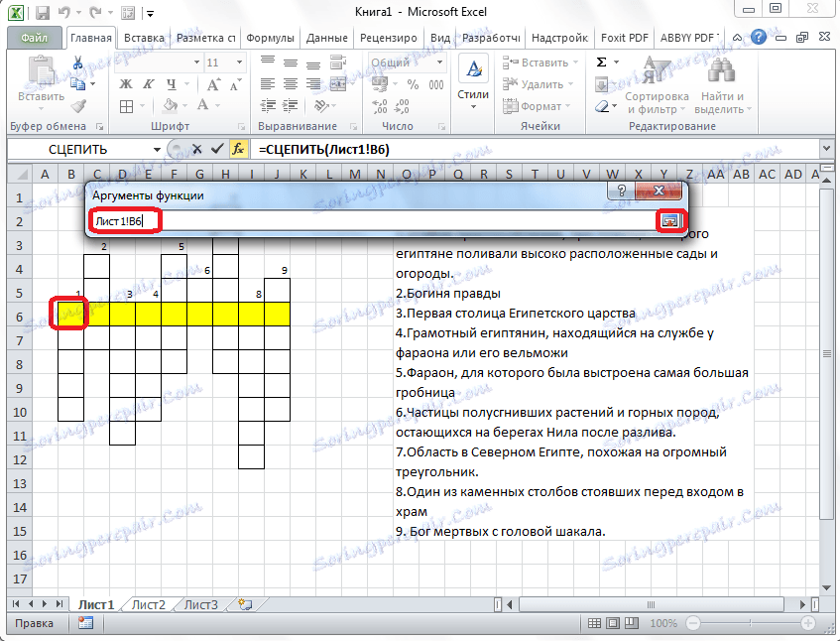840x641 pixels.
Task: Click the green Файл button
Action: tap(34, 38)
